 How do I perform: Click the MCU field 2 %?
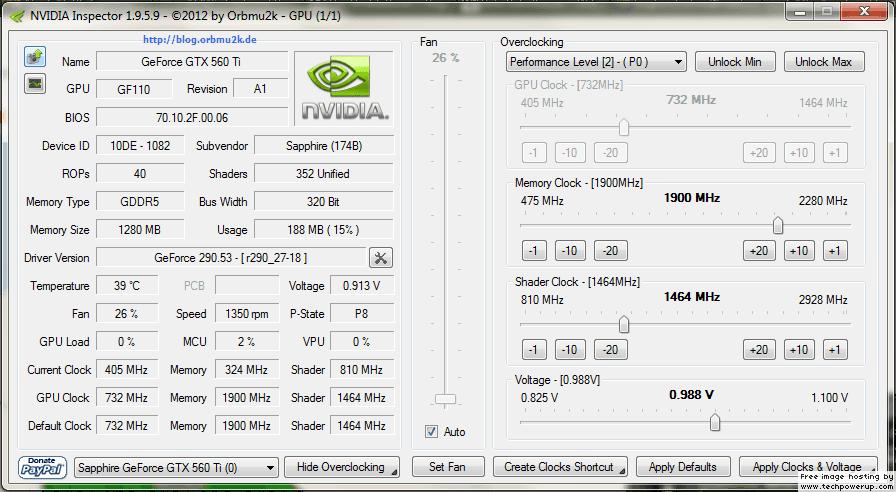click(247, 342)
